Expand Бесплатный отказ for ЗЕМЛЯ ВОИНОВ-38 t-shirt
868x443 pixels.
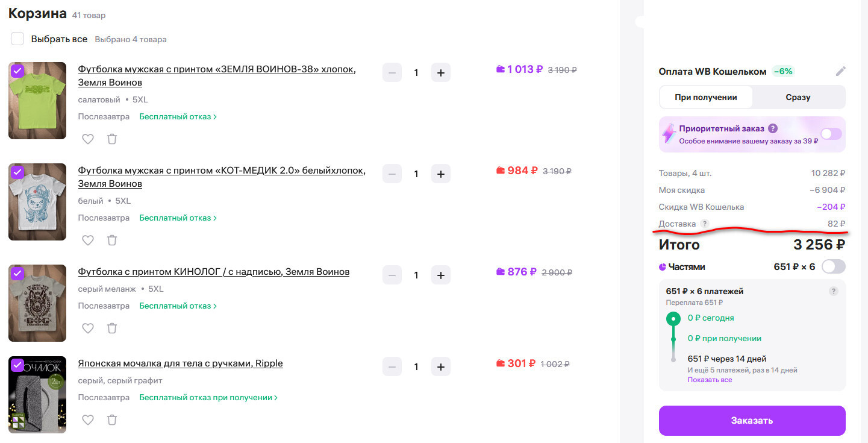[178, 116]
